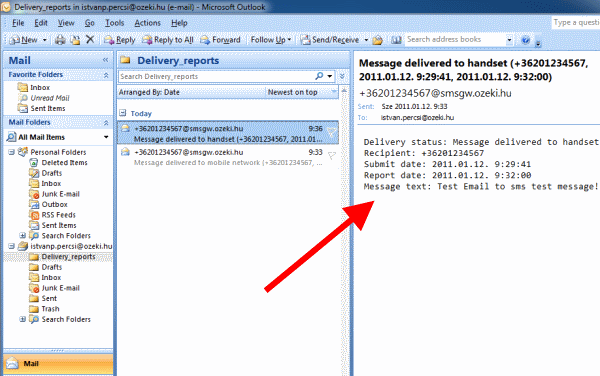
Task: Flag the 9:36 message for follow up
Action: (x=332, y=132)
